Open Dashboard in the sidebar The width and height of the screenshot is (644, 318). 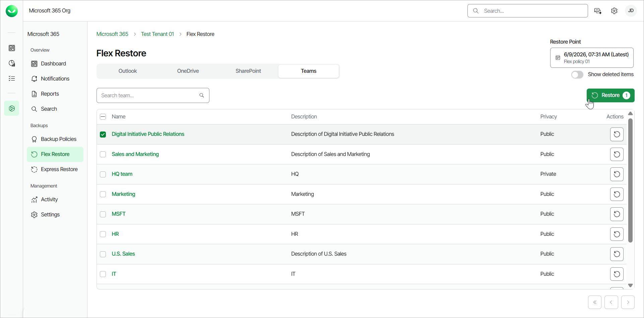55,64
